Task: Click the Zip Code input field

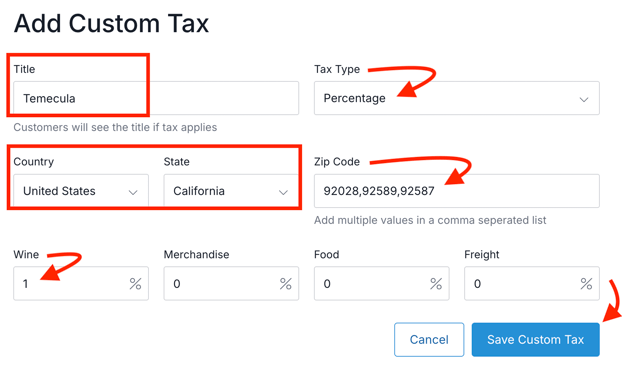Action: coord(457,191)
